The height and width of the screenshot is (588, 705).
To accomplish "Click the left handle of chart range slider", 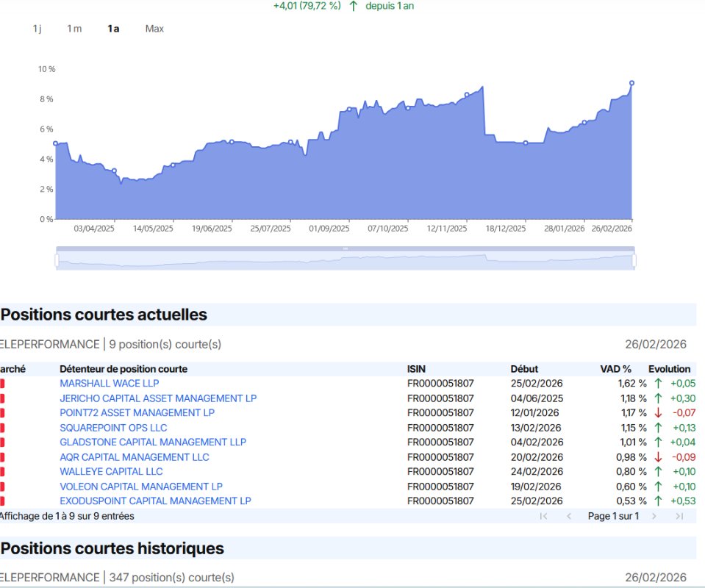I will (x=57, y=260).
